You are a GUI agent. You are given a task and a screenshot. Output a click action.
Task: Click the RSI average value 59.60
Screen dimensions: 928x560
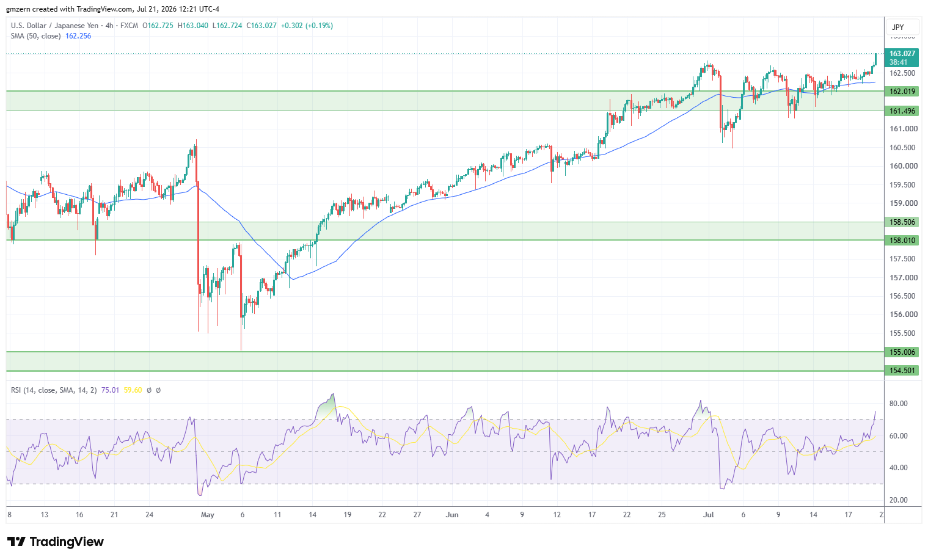coord(133,390)
